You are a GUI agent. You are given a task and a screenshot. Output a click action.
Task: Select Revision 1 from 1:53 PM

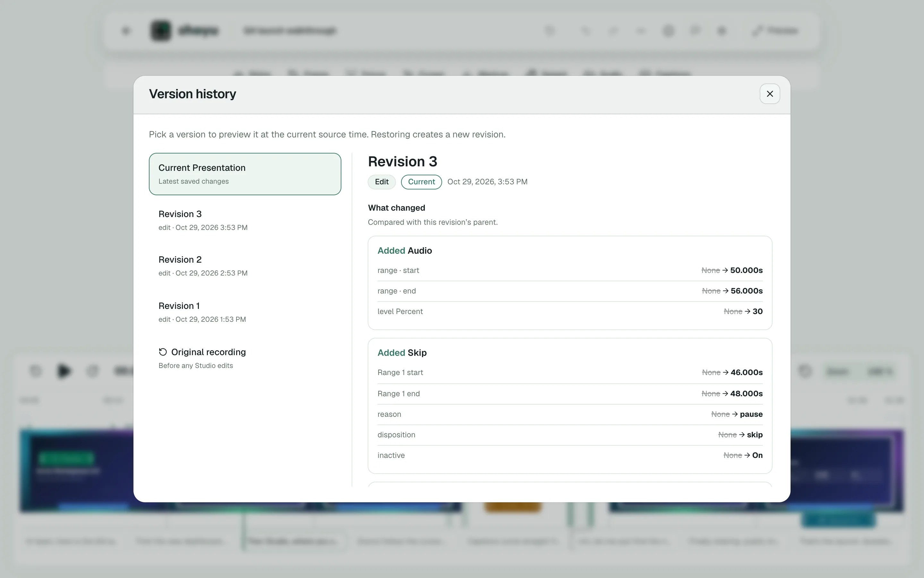(x=245, y=312)
